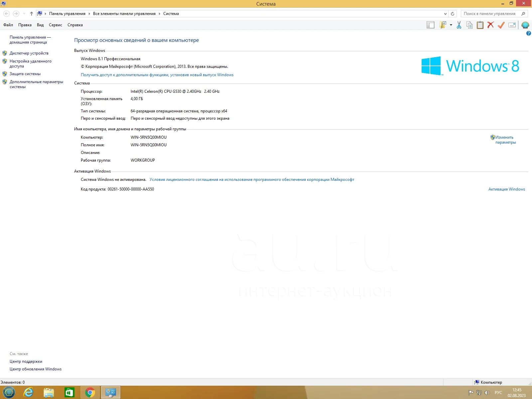Screen dimensions: 532x399
Task: Select Панель управления breadcrumb segment
Action: [x=67, y=14]
